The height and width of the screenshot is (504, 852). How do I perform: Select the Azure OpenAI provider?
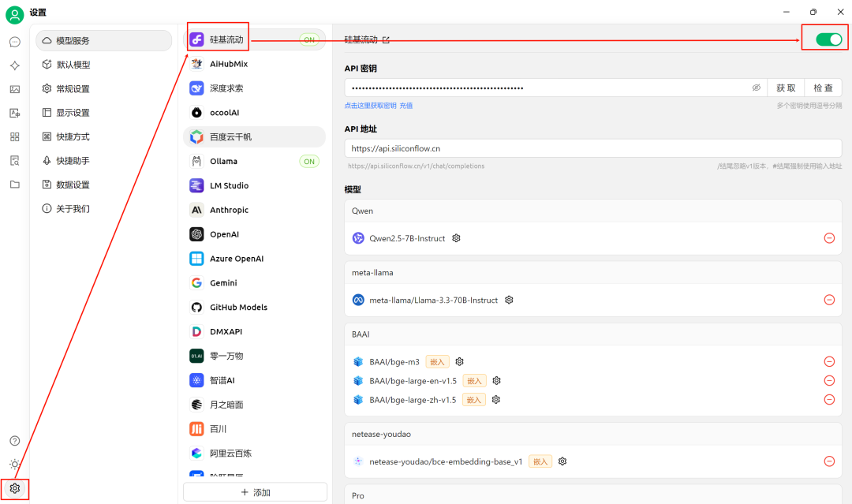(x=254, y=259)
